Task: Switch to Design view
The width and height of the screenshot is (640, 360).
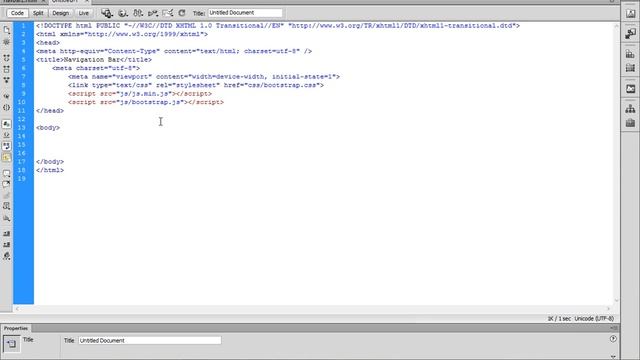Action: 60,13
